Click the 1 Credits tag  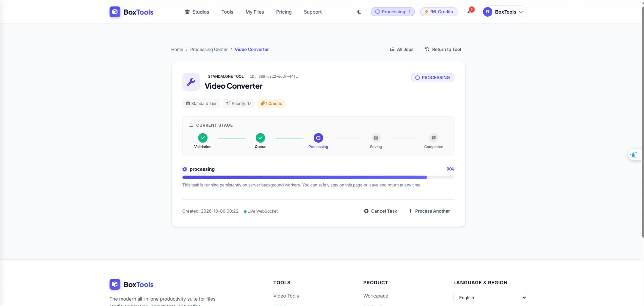(x=271, y=104)
